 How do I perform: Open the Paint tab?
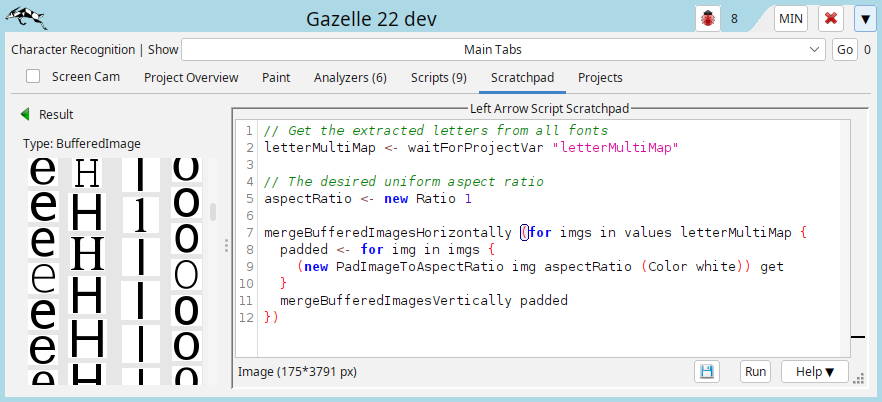276,77
